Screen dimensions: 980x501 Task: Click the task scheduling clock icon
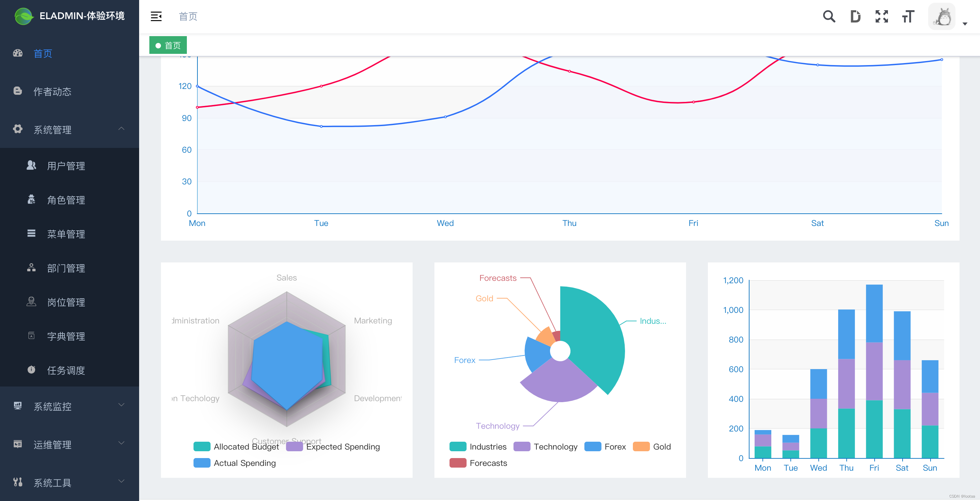[31, 369]
